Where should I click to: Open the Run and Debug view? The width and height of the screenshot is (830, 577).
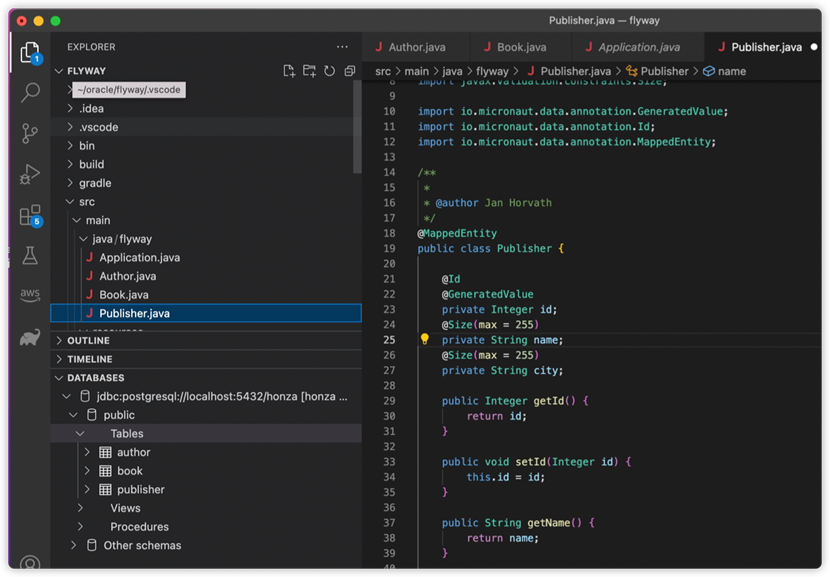[30, 175]
